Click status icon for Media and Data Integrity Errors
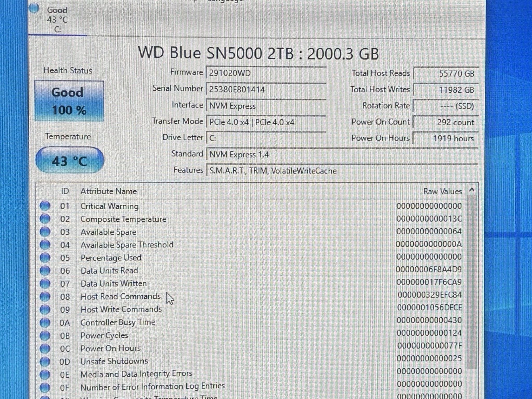 click(45, 375)
